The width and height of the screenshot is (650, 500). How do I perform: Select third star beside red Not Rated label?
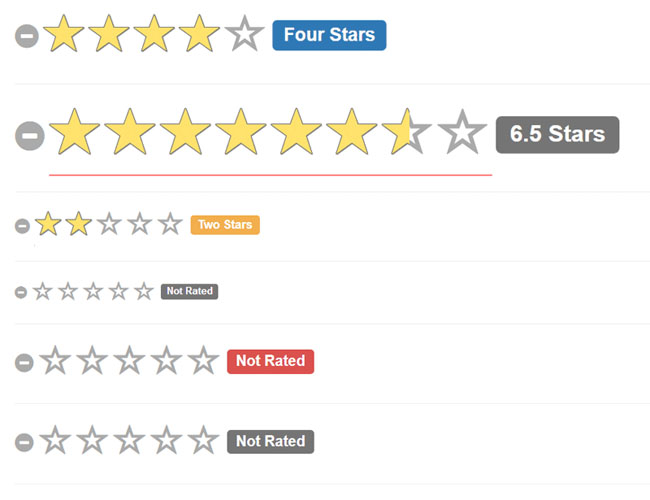point(128,360)
